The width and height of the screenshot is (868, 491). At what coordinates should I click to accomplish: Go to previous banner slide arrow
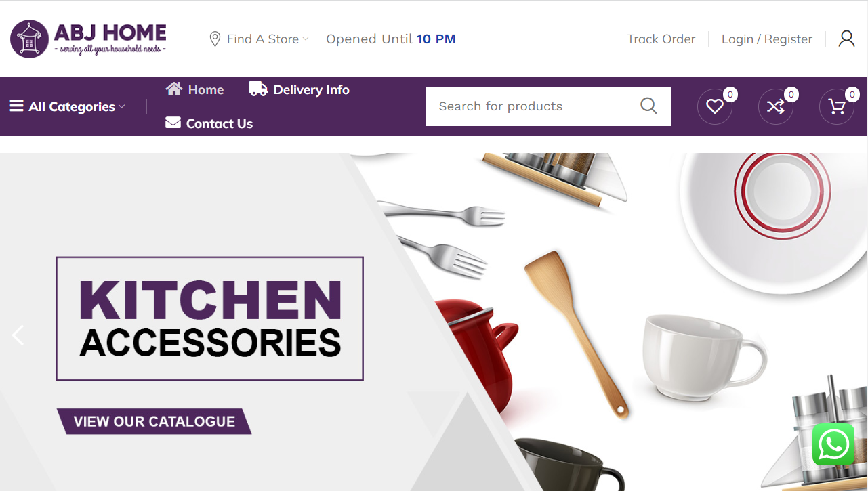click(18, 335)
